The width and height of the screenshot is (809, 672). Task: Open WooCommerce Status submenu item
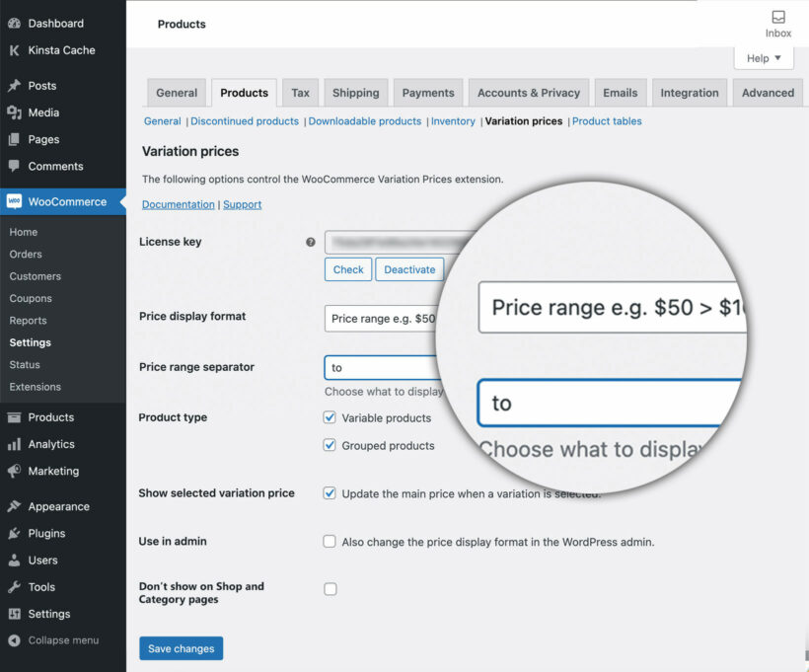pos(25,364)
